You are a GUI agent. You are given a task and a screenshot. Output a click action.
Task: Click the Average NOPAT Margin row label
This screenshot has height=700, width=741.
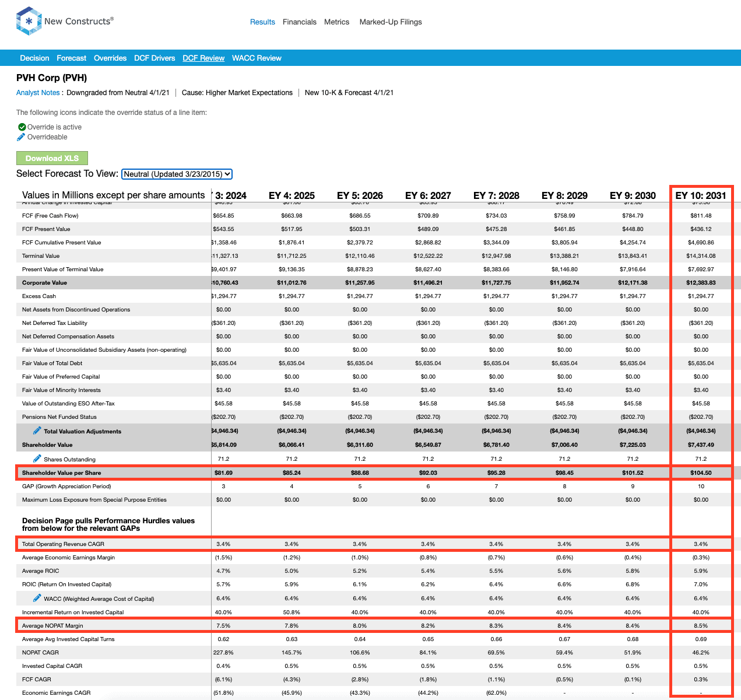(52, 626)
